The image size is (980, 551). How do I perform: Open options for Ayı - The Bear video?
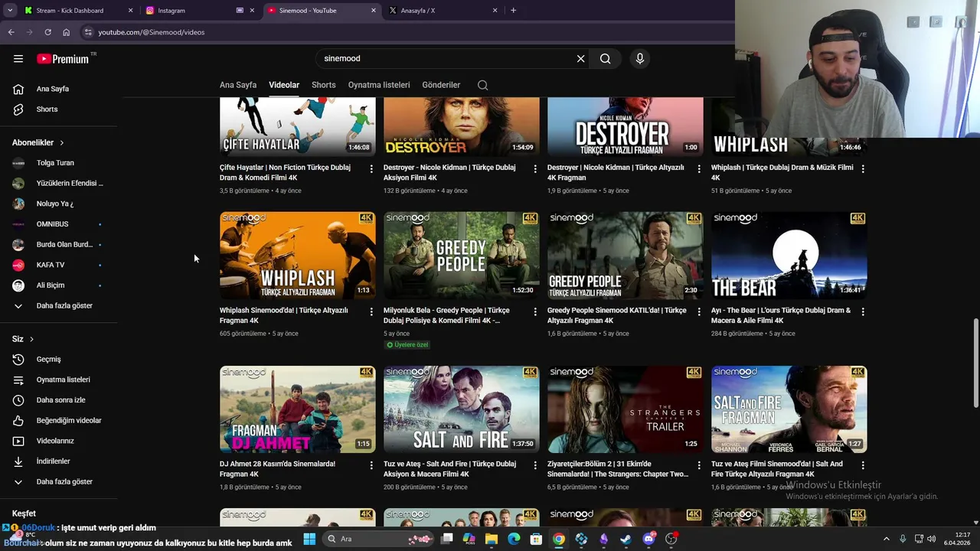click(863, 311)
